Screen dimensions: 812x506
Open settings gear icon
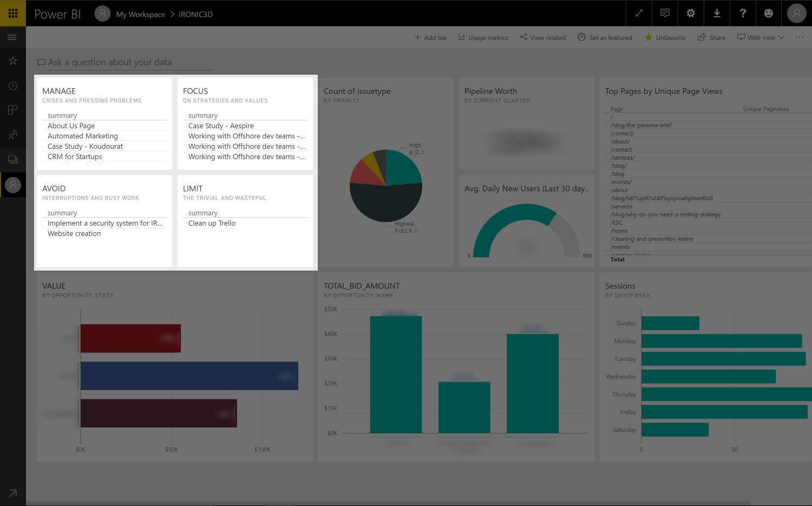click(691, 13)
